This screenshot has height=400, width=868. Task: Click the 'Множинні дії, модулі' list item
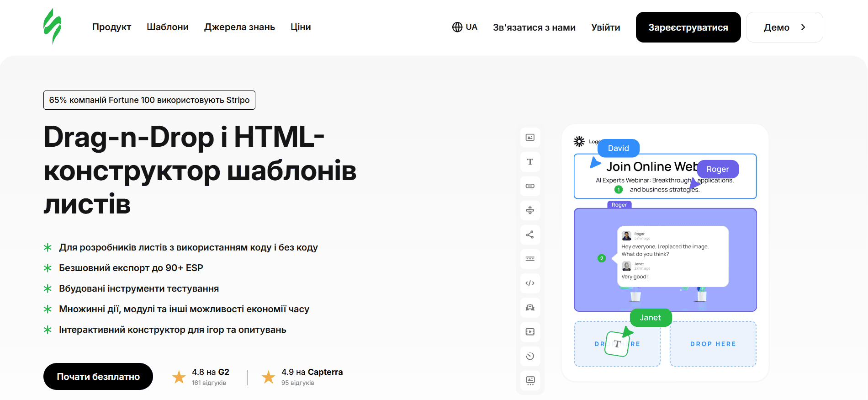[184, 309]
